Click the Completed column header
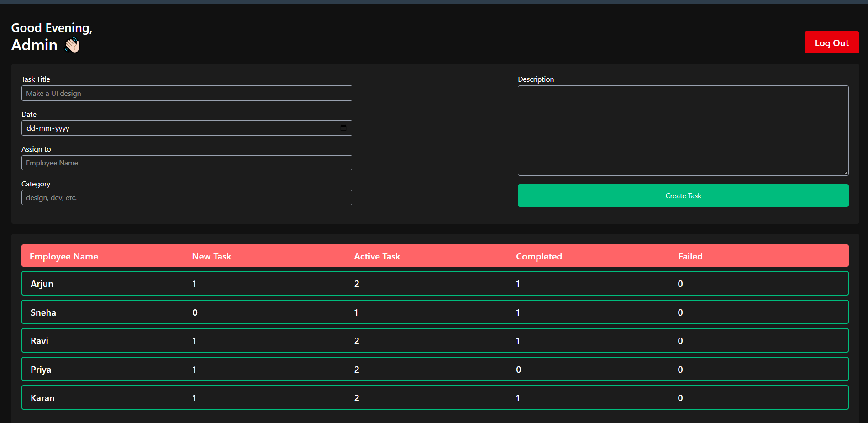868x423 pixels. click(x=539, y=256)
